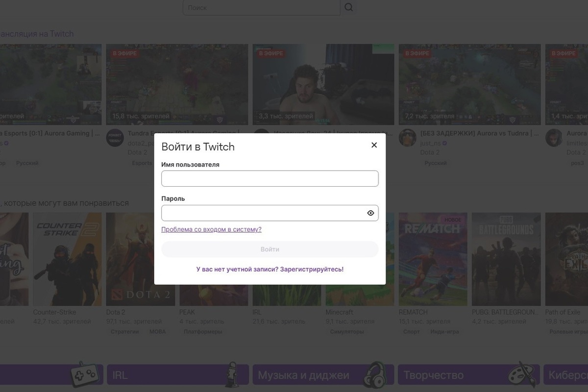Open Проблема со входом в систему link
The width and height of the screenshot is (588, 392).
click(x=211, y=229)
